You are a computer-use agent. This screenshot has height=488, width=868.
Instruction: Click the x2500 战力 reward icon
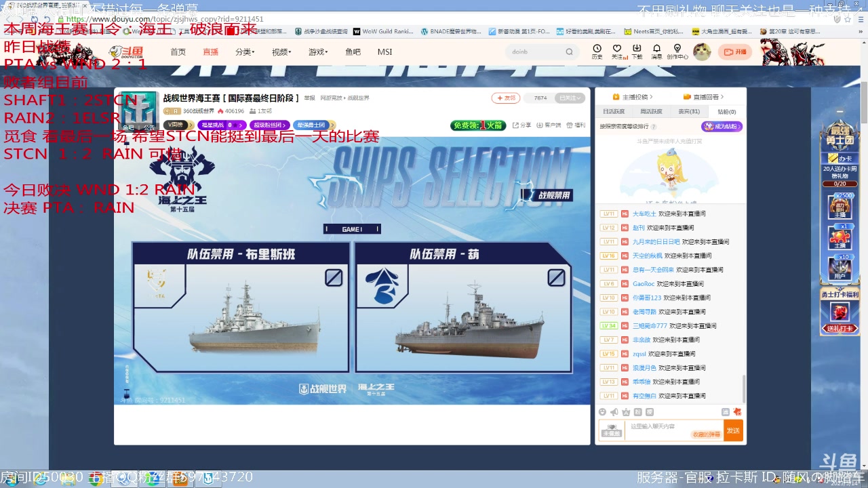pos(840,207)
